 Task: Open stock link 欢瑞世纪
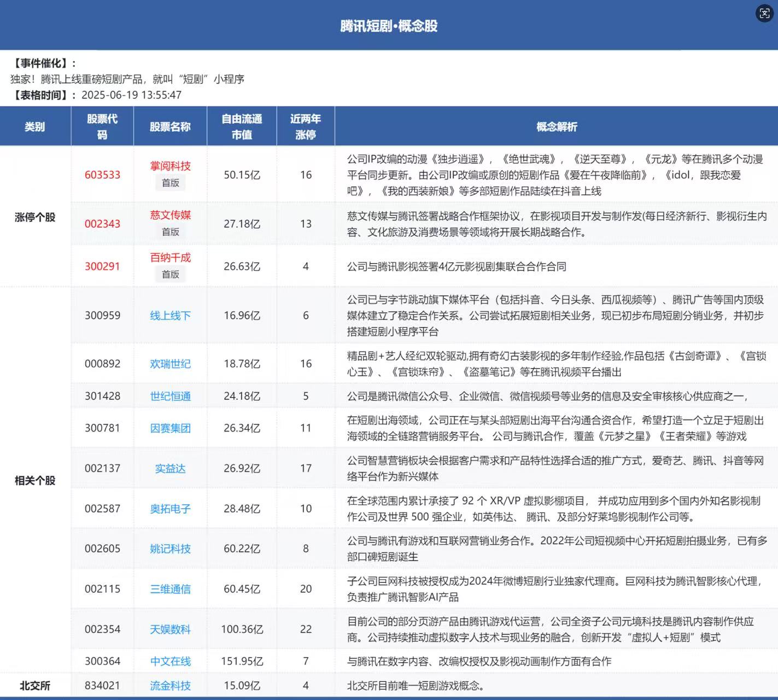[x=170, y=364]
